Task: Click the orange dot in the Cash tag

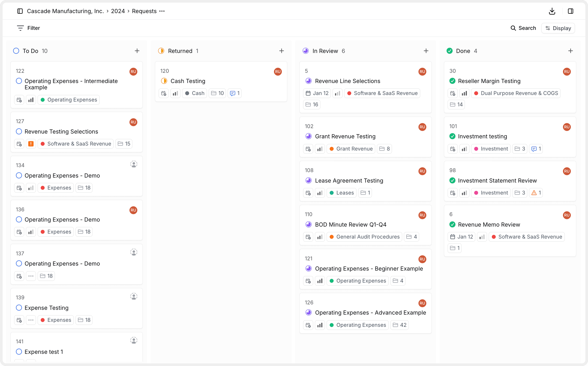Action: point(187,93)
